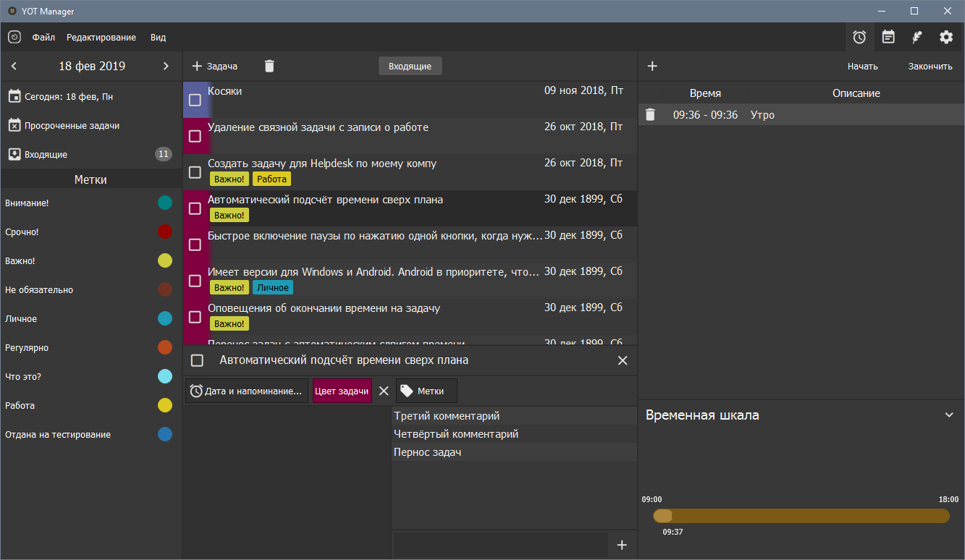The image size is (965, 560).
Task: Open the Файл menu
Action: tap(44, 37)
